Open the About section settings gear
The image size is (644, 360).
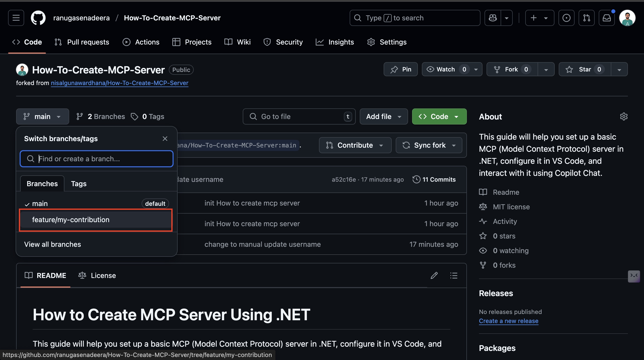[x=624, y=116]
